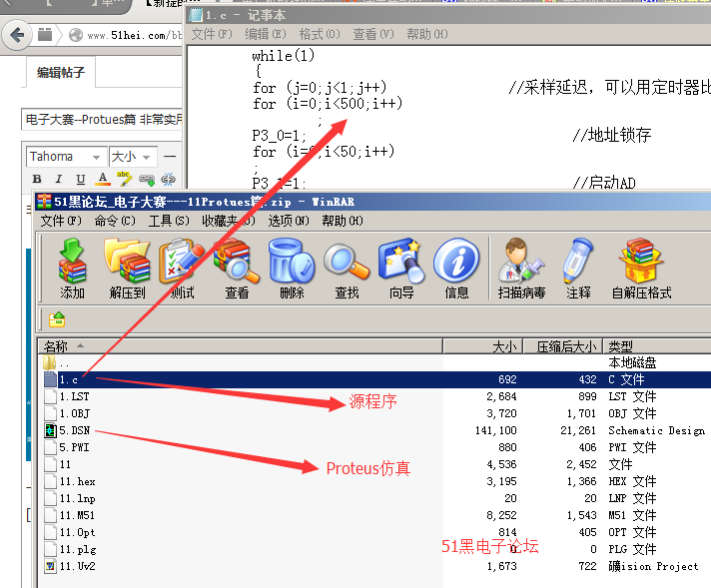Select the 1.c file row
Viewport: 711px width, 588px height.
(x=376, y=379)
